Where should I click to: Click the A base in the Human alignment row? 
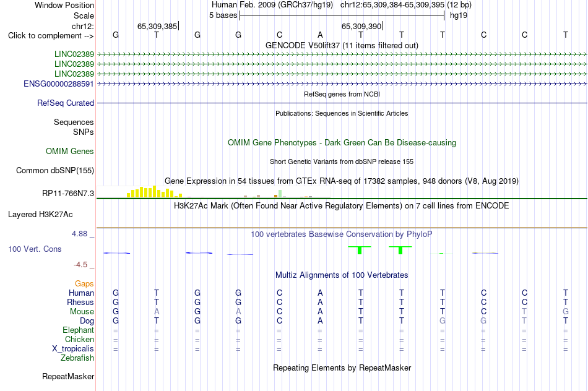(x=320, y=293)
